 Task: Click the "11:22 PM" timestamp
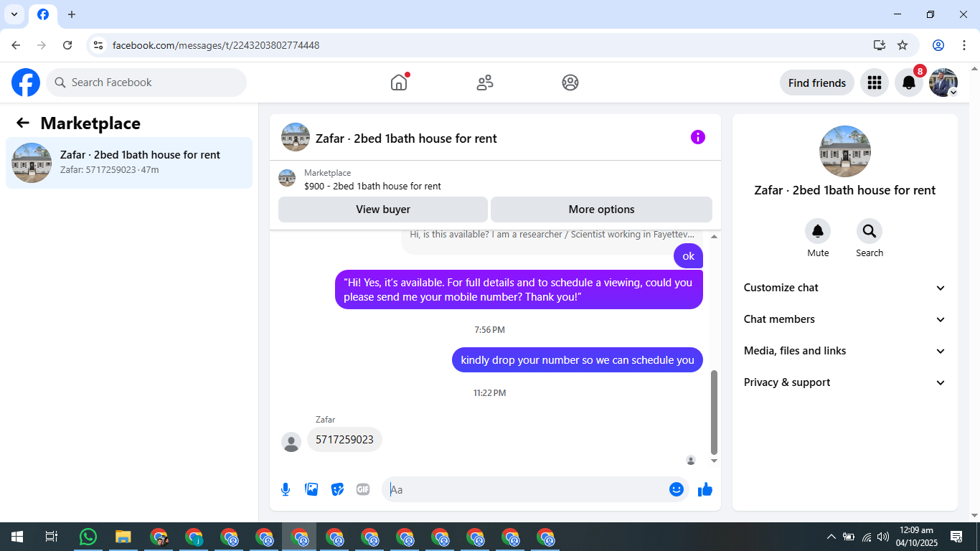coord(490,393)
